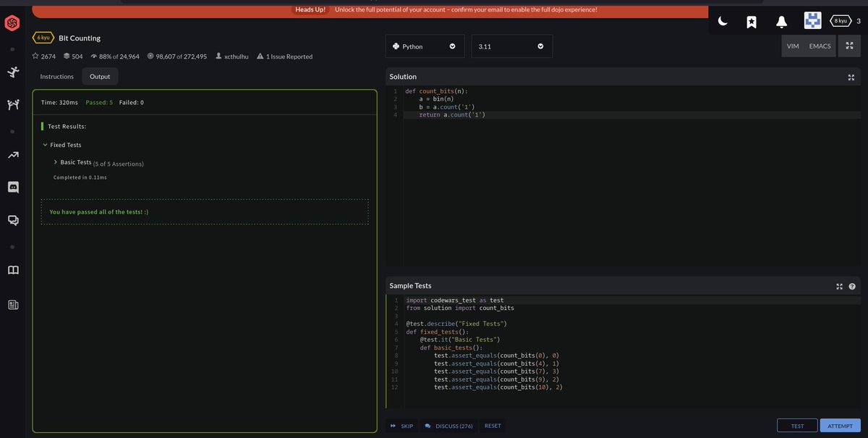Enable EMACS editor mode
Viewport: 868px width, 438px height.
pos(820,46)
